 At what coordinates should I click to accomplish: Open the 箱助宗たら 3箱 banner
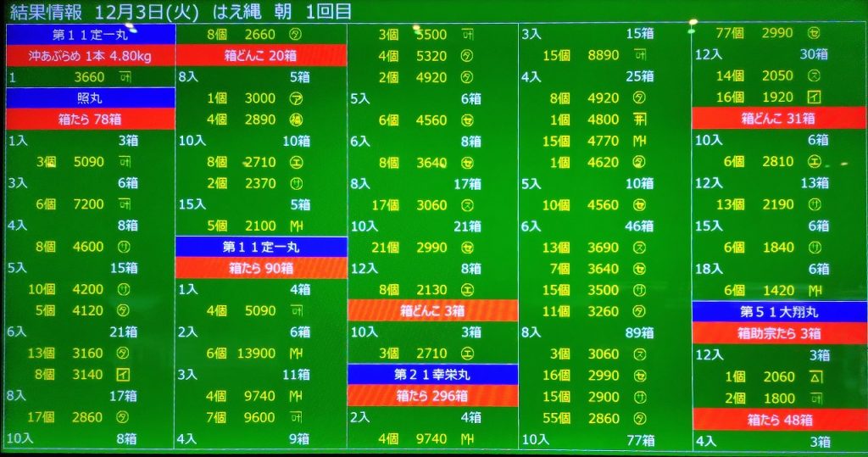click(x=779, y=333)
